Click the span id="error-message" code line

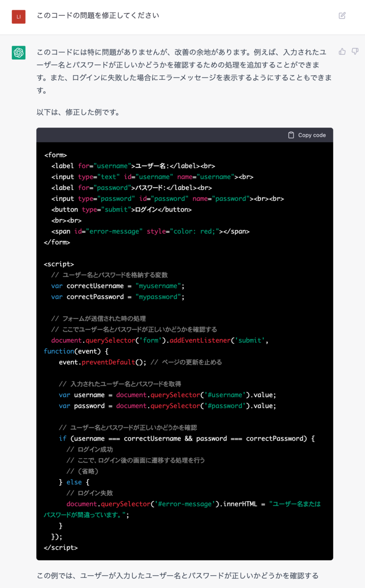(x=150, y=231)
